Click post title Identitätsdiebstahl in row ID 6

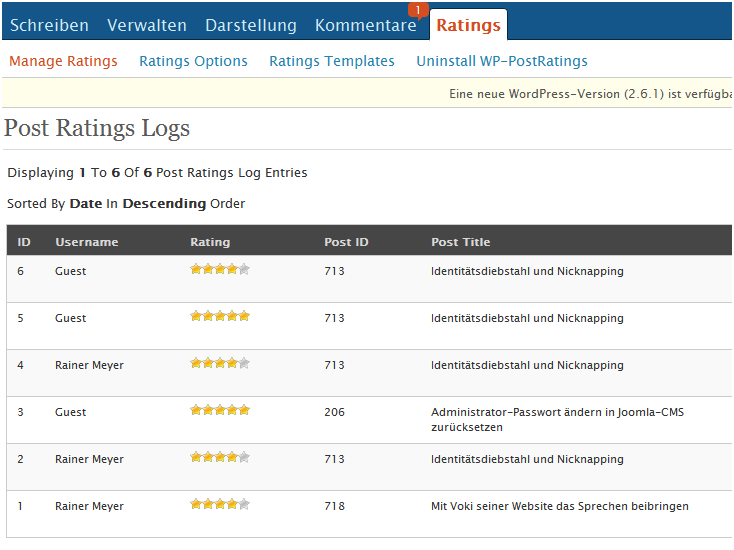527,271
